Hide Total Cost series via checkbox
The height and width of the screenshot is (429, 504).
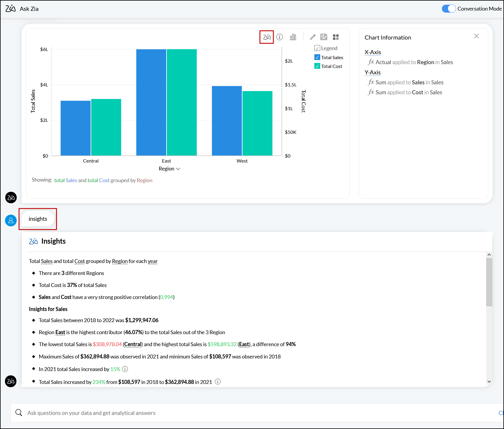(317, 66)
